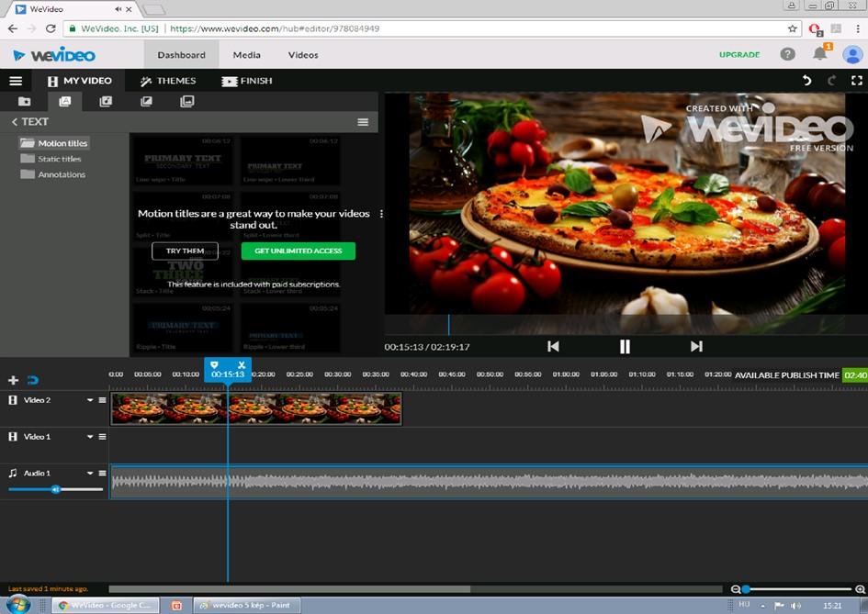Add a new track with plus icon
The width and height of the screenshot is (868, 614).
[13, 380]
